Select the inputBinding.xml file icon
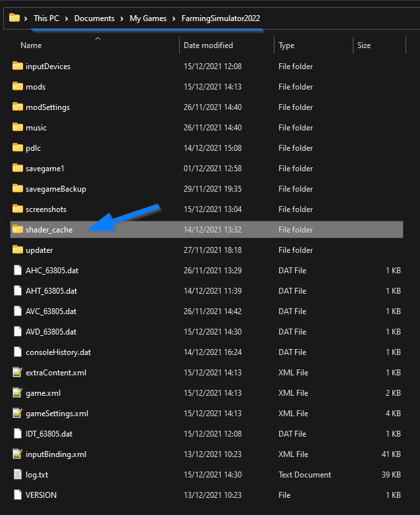The height and width of the screenshot is (515, 420). click(17, 454)
